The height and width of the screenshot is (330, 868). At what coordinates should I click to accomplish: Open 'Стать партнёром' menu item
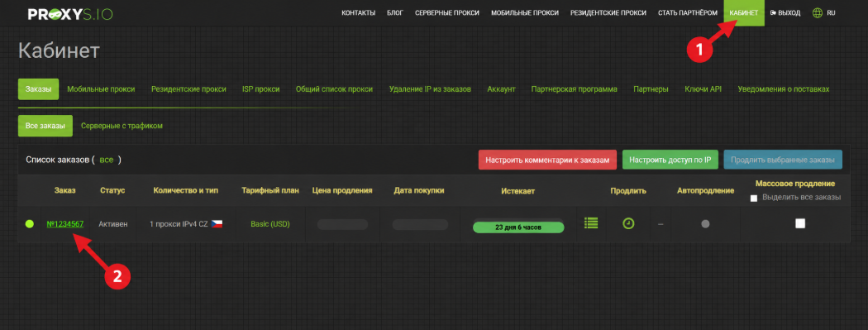click(x=688, y=12)
